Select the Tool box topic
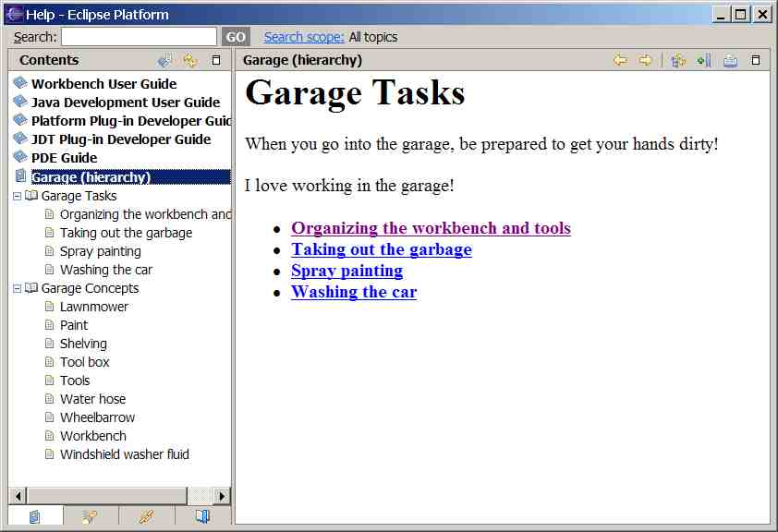Image resolution: width=778 pixels, height=532 pixels. [84, 362]
